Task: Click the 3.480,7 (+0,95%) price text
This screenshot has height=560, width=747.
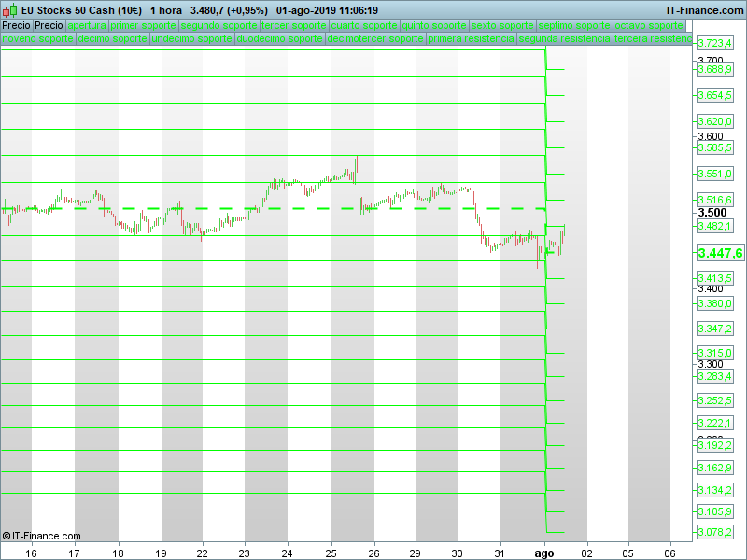Action: (229, 10)
